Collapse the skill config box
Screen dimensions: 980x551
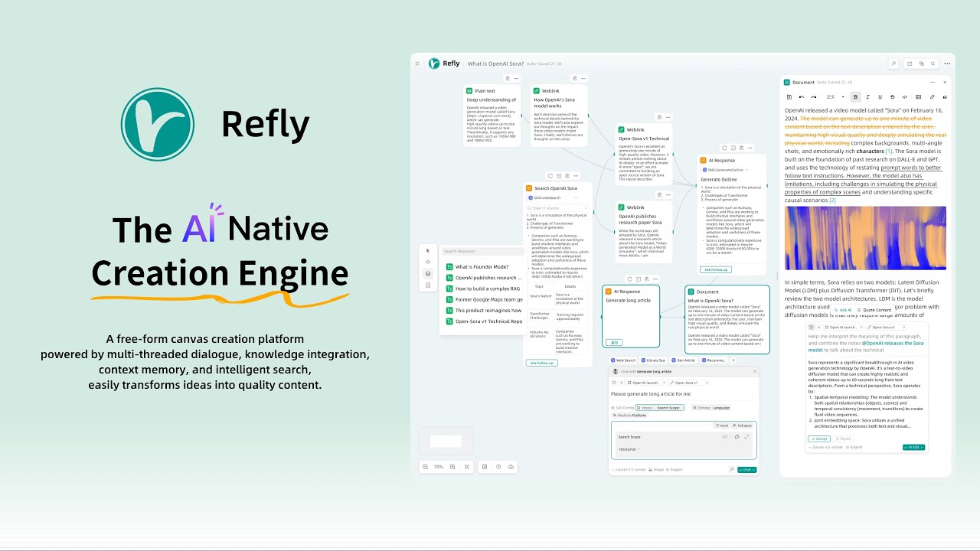[x=742, y=425]
